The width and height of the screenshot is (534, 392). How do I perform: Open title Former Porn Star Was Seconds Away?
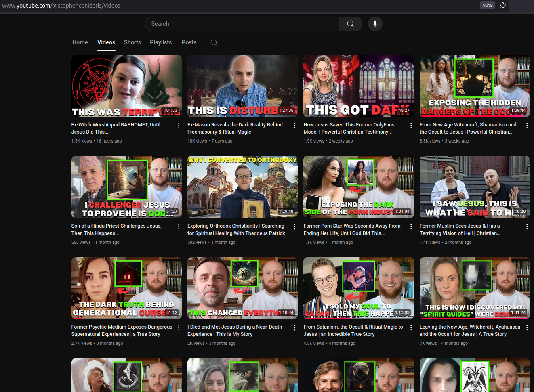coord(352,230)
